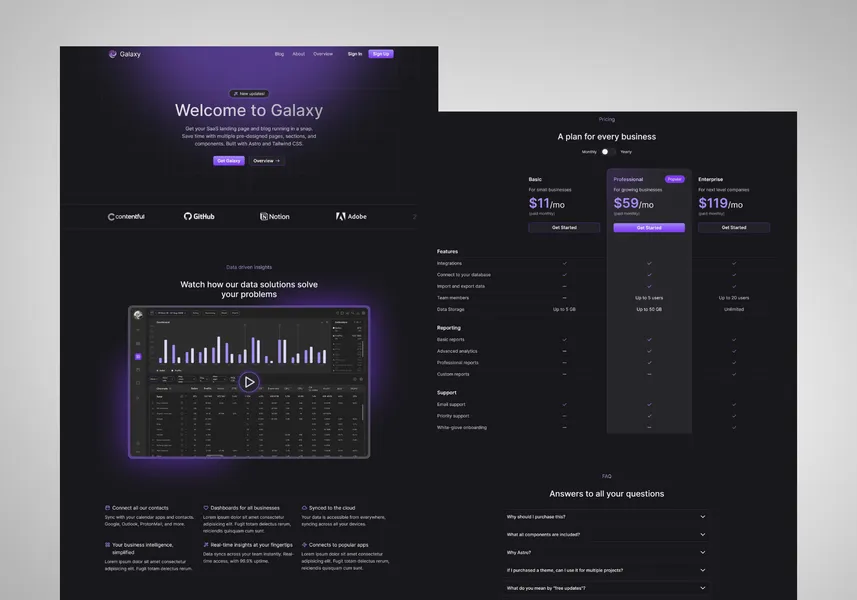Click the Sign Up button

(381, 53)
